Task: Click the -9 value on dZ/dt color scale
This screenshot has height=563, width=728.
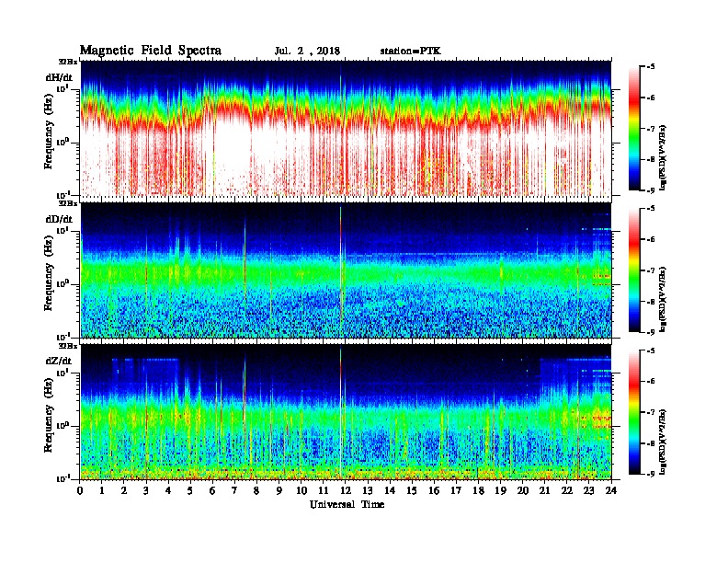Action: [652, 474]
